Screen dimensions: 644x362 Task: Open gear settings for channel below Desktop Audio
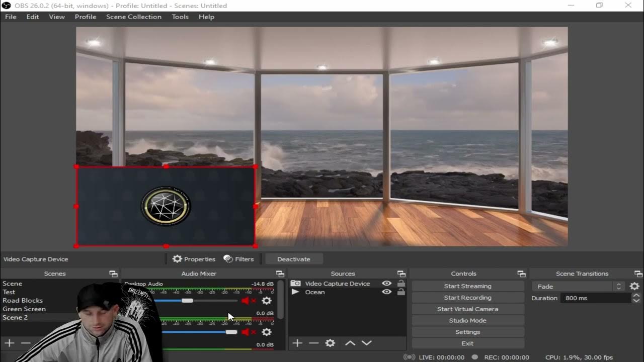(267, 332)
